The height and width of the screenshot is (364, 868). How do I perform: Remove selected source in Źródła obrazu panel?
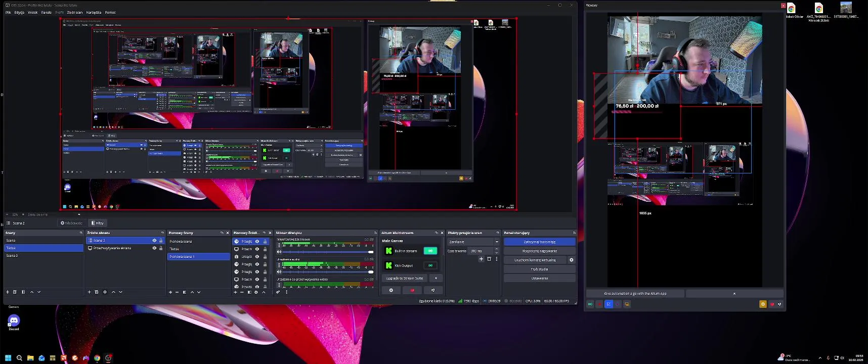coord(97,292)
